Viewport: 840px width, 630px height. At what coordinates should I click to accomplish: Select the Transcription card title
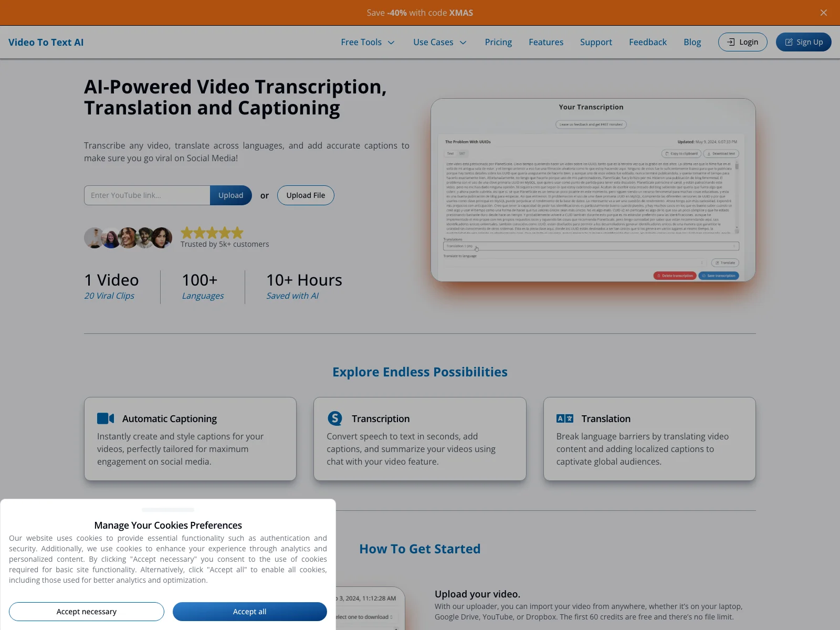tap(381, 418)
